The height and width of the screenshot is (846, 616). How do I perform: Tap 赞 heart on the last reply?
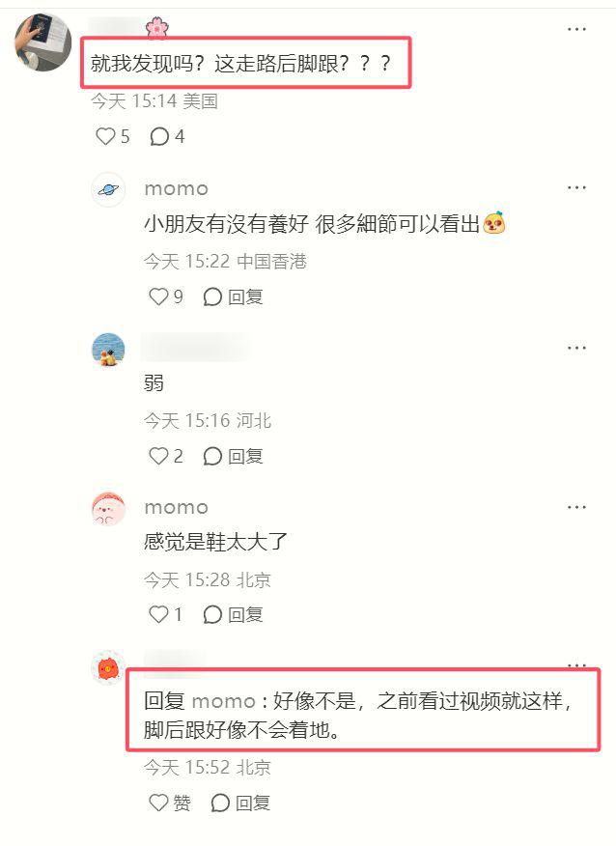170,803
